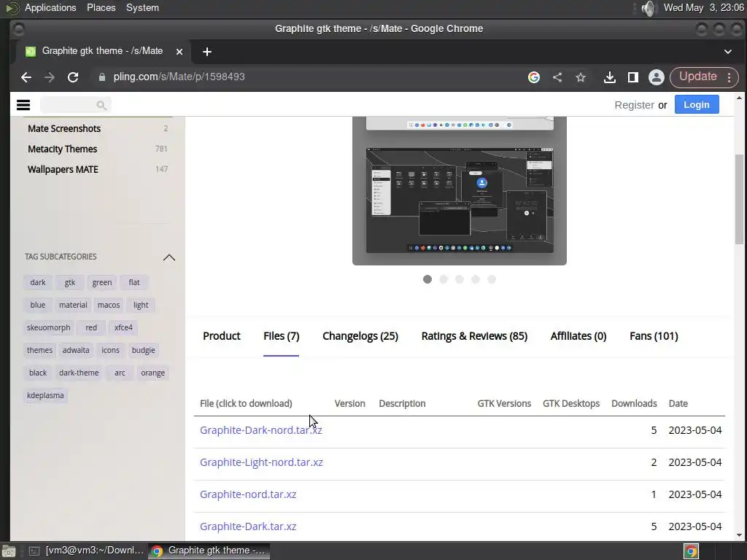Download Graphite-nord.tar.xz
The image size is (747, 560).
click(x=248, y=494)
